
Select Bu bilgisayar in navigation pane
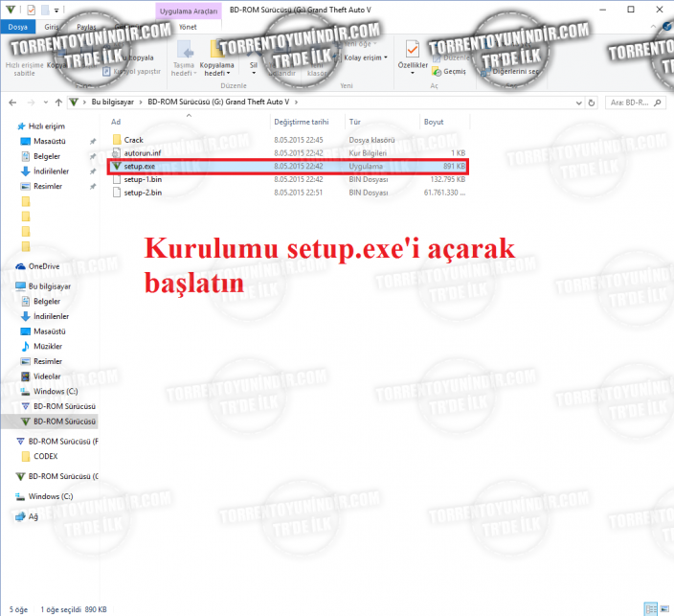tap(50, 286)
